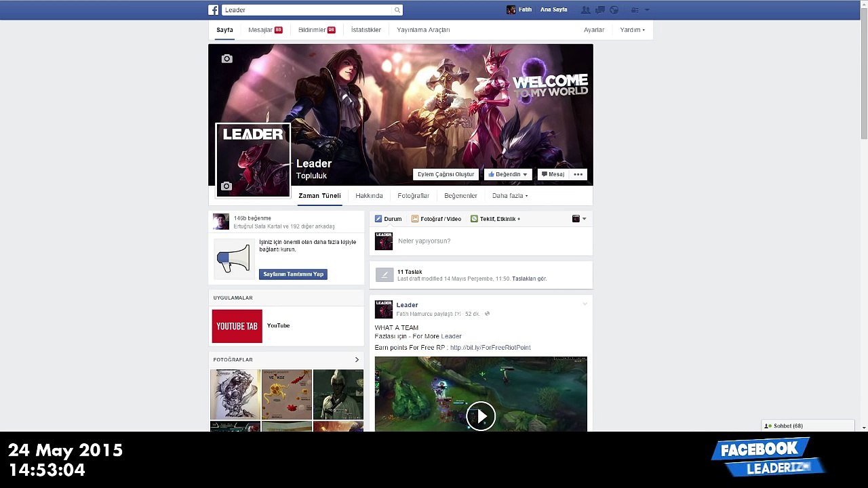This screenshot has height=488, width=868.
Task: Click the Fotoğraf / Video picture icon
Action: 415,219
